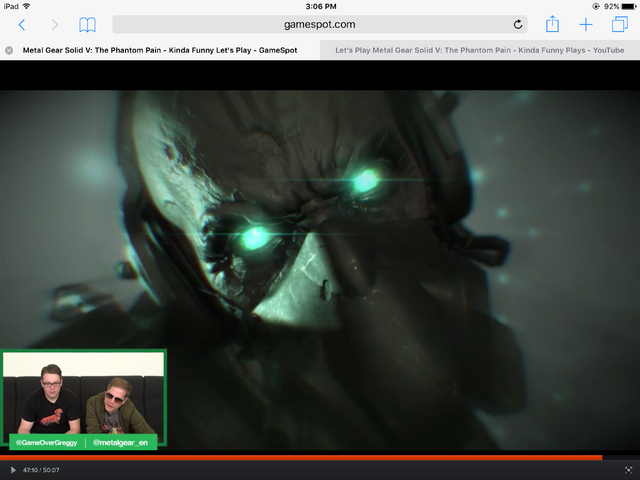Enter fullscreen using the video player's fullscreen icon
This screenshot has width=640, height=480.
[x=629, y=470]
